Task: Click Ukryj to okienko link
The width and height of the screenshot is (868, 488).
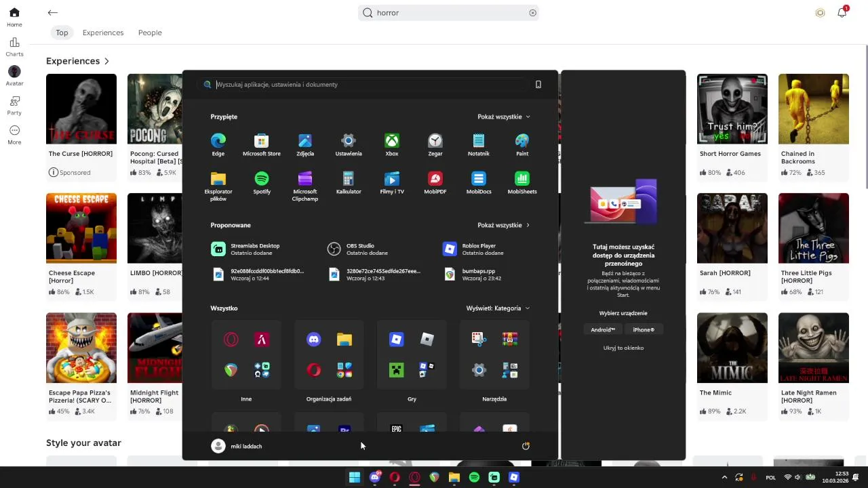Action: [x=623, y=348]
